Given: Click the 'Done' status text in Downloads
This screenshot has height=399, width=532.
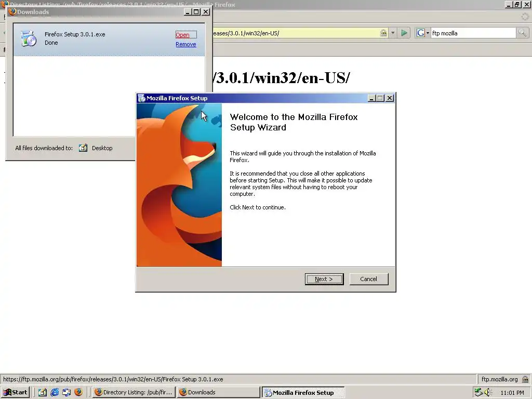Looking at the screenshot, I should tap(51, 43).
